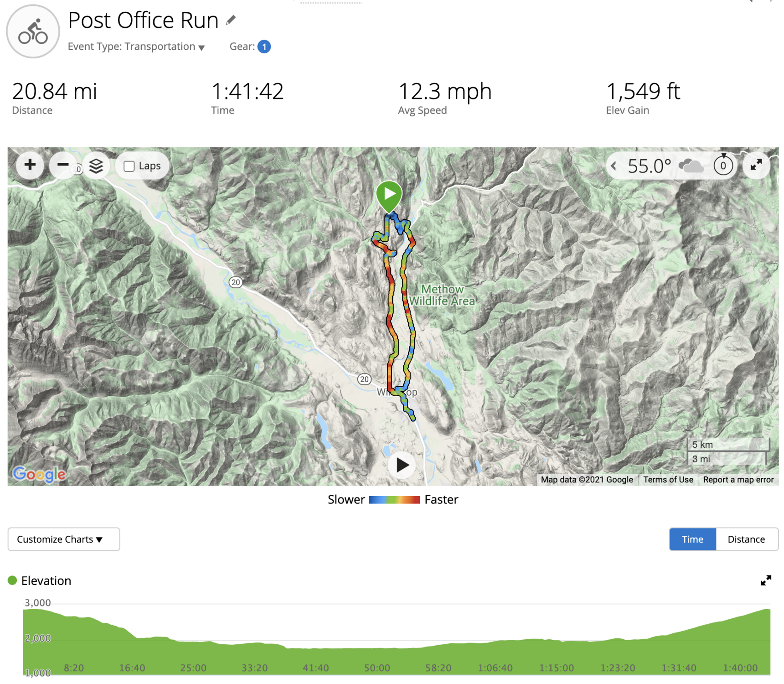Click the cycling activity type icon

33,32
